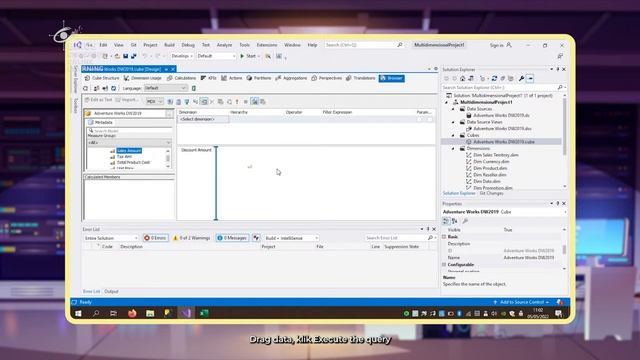The height and width of the screenshot is (360, 640).
Task: Click the Delete (X) icon in query toolbar
Action: tap(211, 102)
